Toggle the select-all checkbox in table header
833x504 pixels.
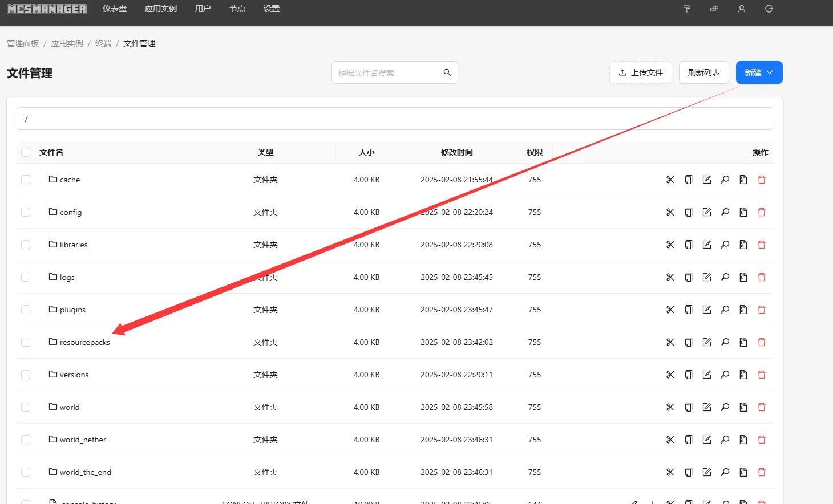[26, 152]
